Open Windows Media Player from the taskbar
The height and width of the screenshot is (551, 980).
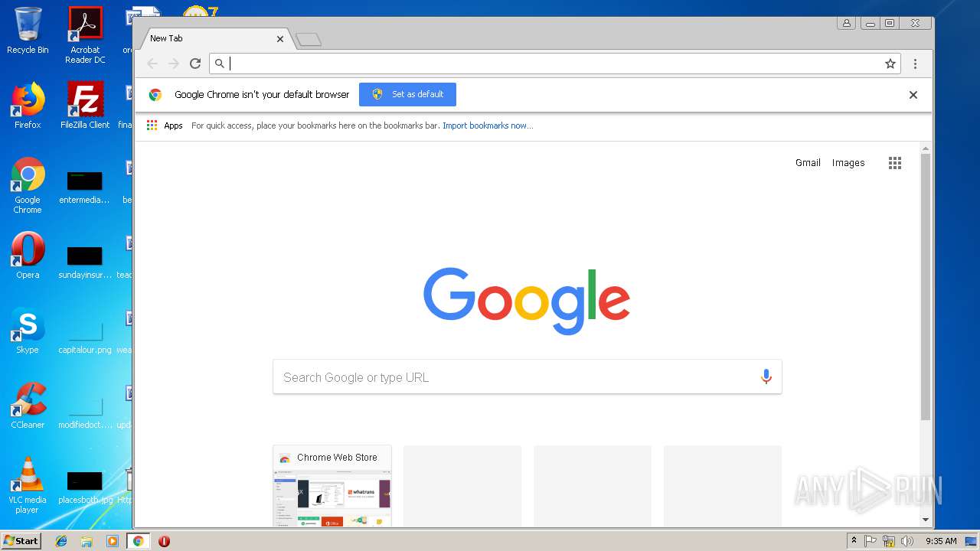113,541
